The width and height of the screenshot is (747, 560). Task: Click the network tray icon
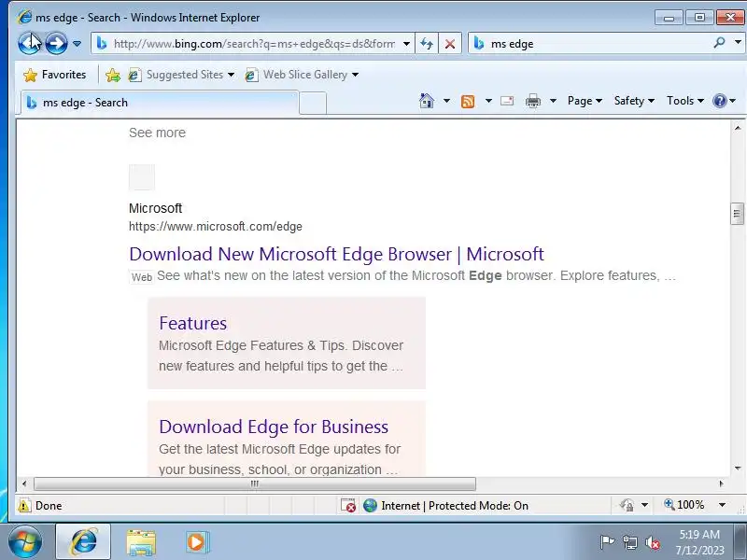click(629, 542)
